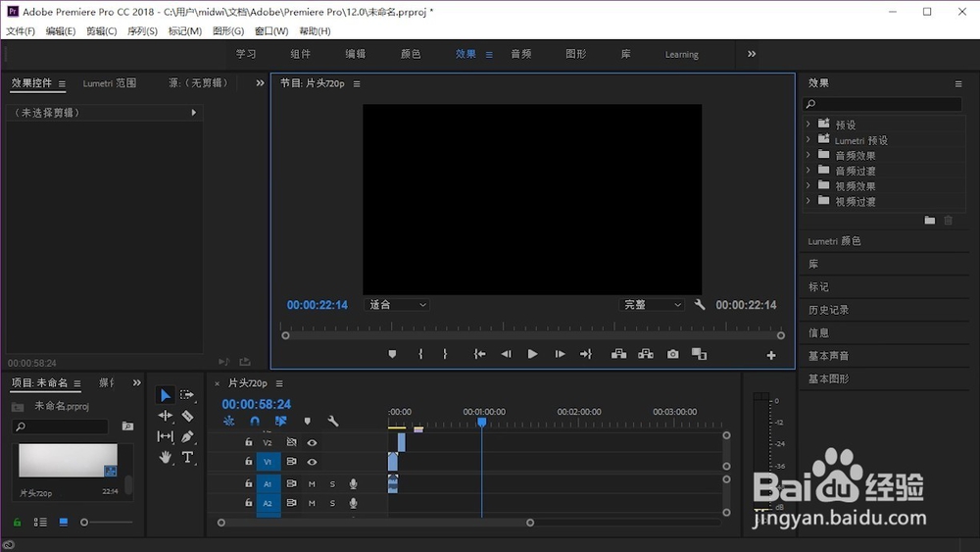980x552 pixels.
Task: Expand the Lumetri 预设 folder
Action: 808,139
